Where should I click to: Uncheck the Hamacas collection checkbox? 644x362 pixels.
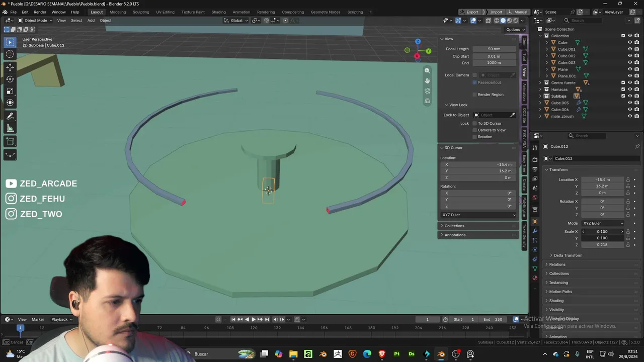tap(623, 89)
